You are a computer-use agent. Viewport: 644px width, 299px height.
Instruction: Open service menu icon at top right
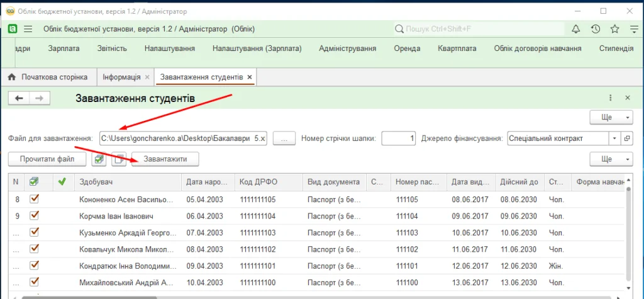click(634, 29)
